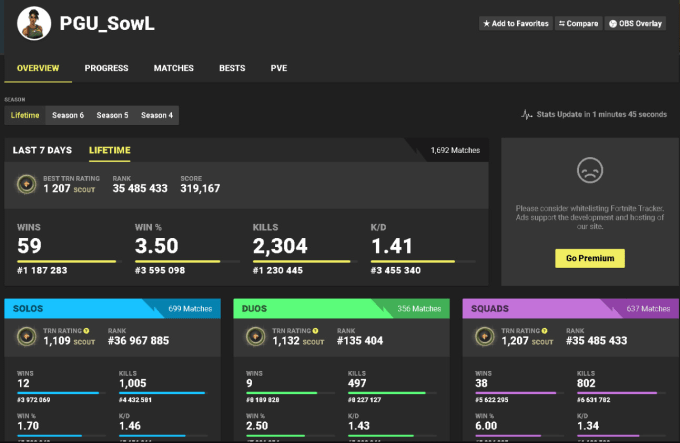The image size is (680, 443).
Task: Click the K/D value 1.41
Action: pos(392,246)
